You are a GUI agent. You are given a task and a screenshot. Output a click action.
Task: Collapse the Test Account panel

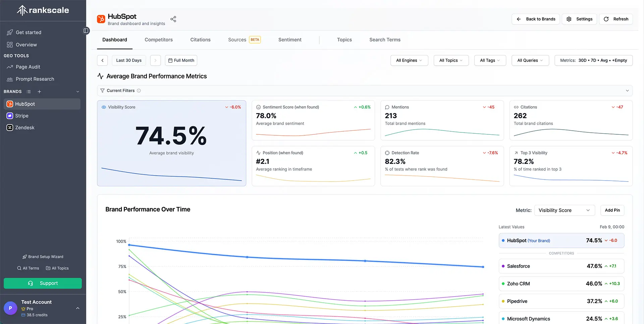[x=77, y=308]
